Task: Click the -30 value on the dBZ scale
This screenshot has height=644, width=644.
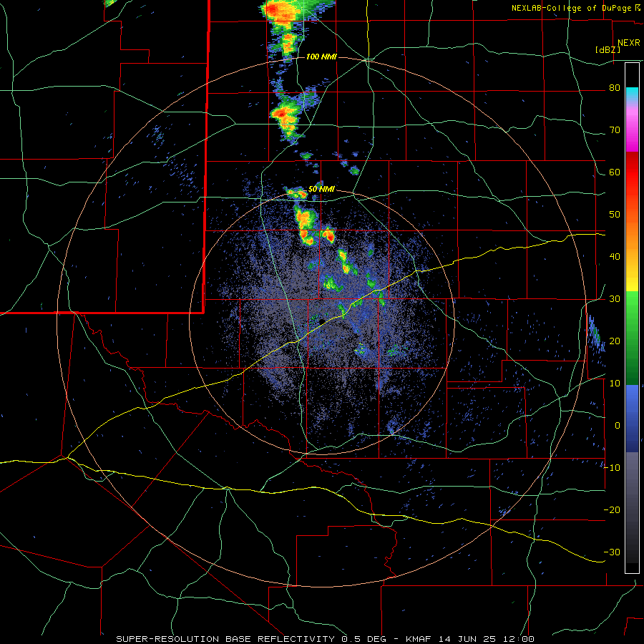Action: [612, 552]
